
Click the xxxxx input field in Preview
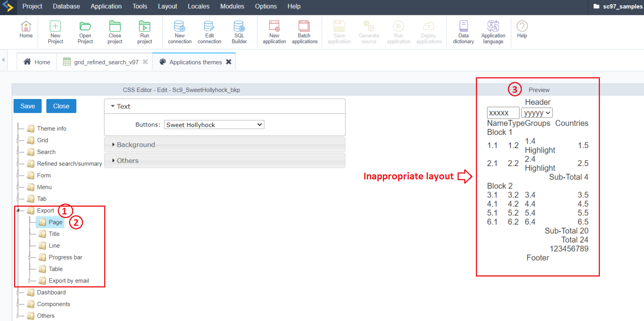[503, 113]
